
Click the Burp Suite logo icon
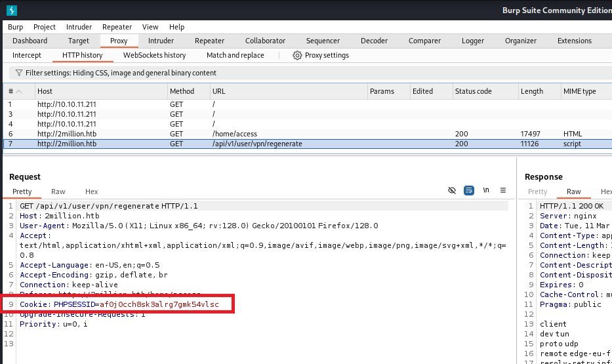[x=12, y=10]
